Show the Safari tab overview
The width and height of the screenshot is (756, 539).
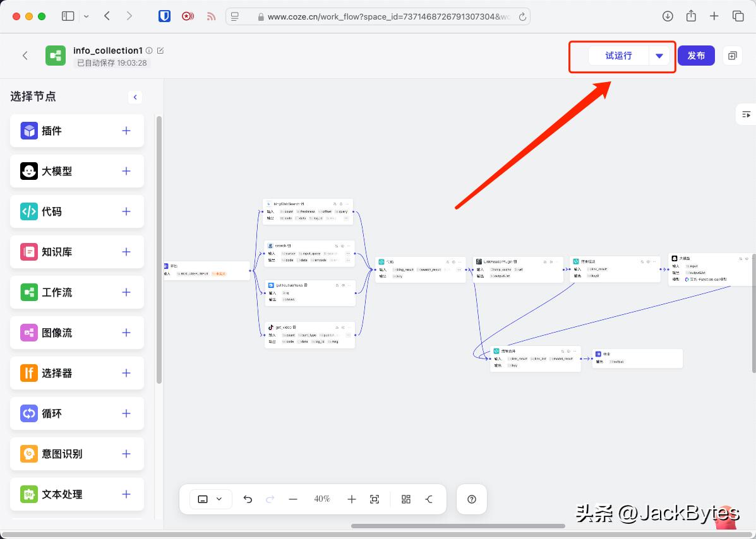(x=738, y=16)
